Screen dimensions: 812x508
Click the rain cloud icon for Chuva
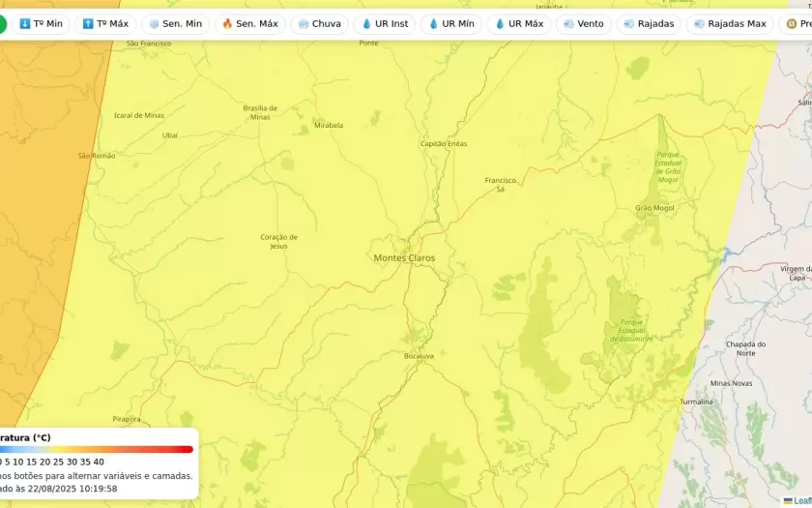click(304, 23)
